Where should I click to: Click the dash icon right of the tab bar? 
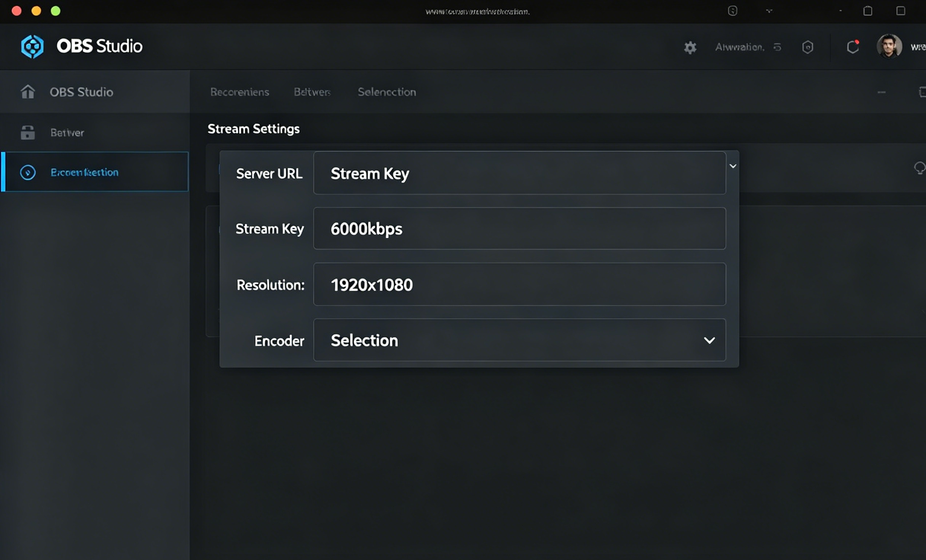tap(881, 92)
